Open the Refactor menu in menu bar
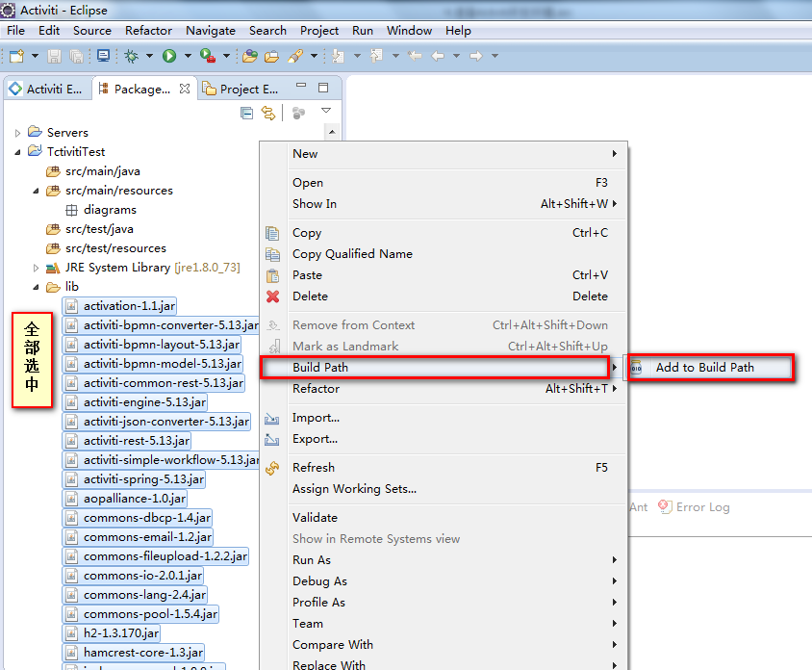The width and height of the screenshot is (812, 670). [148, 31]
